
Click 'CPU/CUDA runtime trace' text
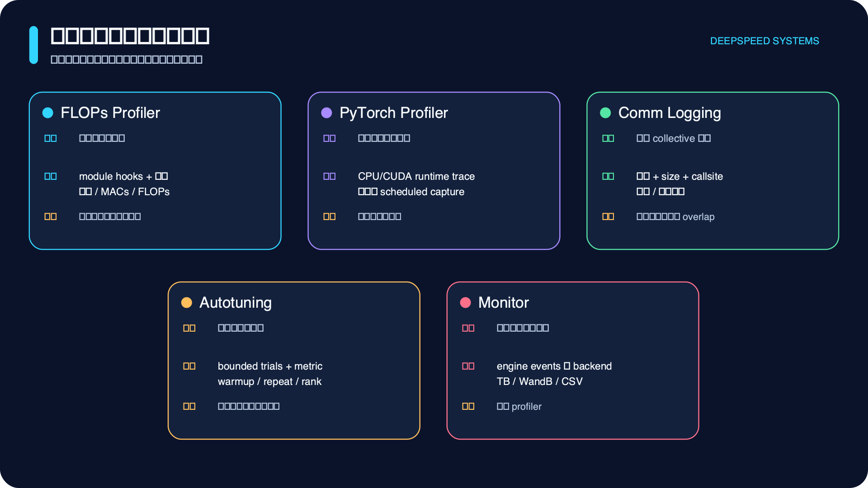click(x=416, y=176)
